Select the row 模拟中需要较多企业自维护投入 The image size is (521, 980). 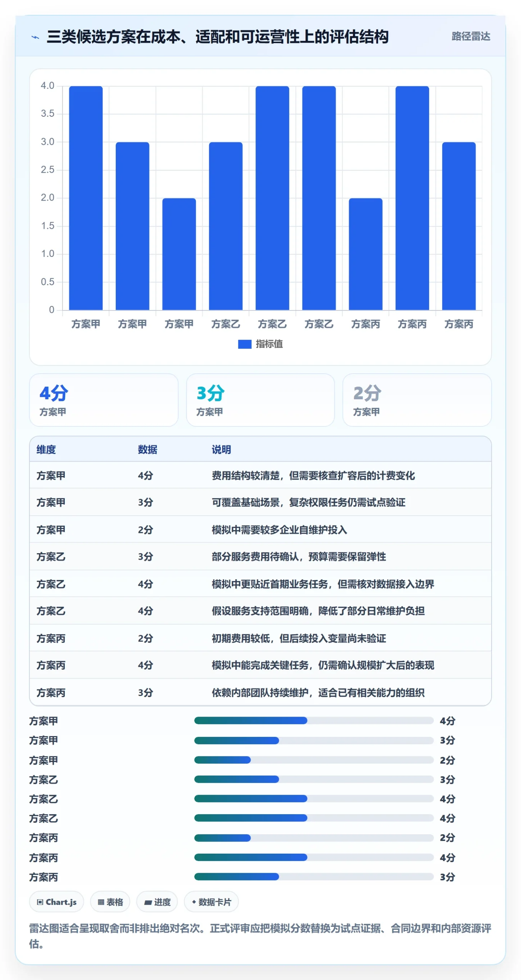(260, 530)
